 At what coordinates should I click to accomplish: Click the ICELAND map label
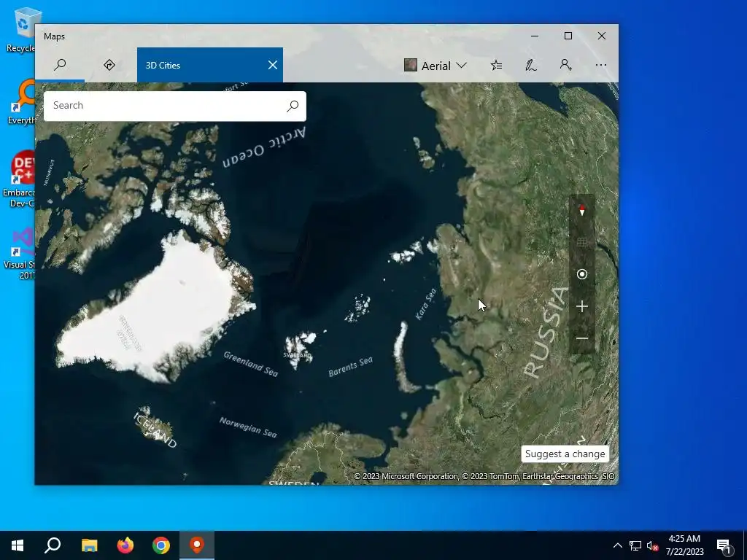(155, 430)
